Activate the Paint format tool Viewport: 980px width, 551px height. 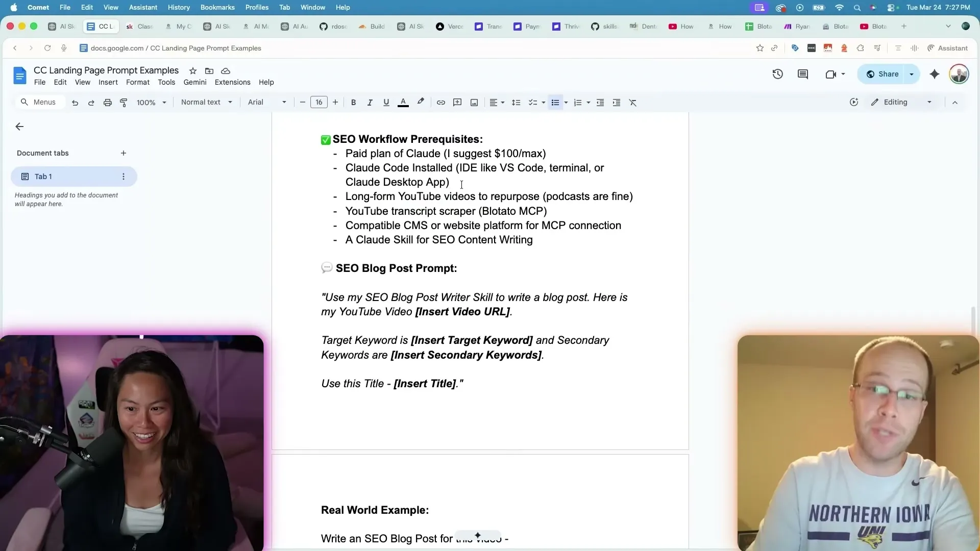[x=124, y=103]
